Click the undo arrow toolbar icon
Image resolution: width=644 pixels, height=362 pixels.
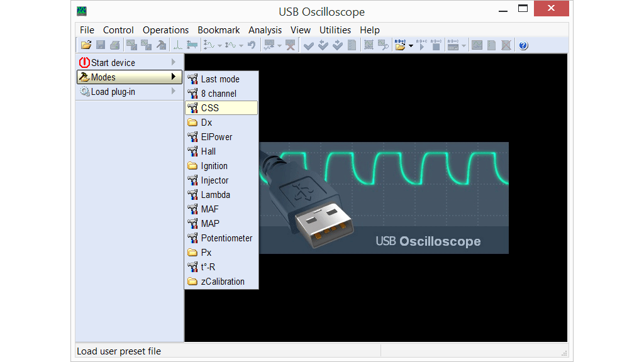point(252,45)
